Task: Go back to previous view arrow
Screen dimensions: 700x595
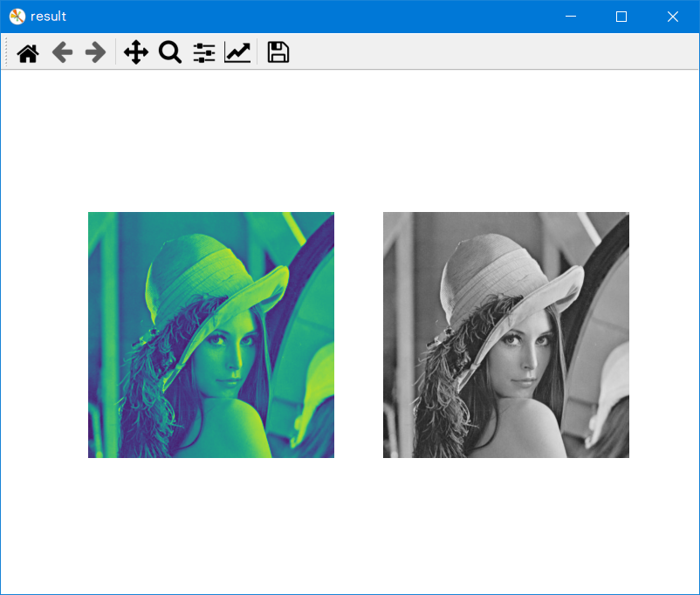Action: pos(62,52)
